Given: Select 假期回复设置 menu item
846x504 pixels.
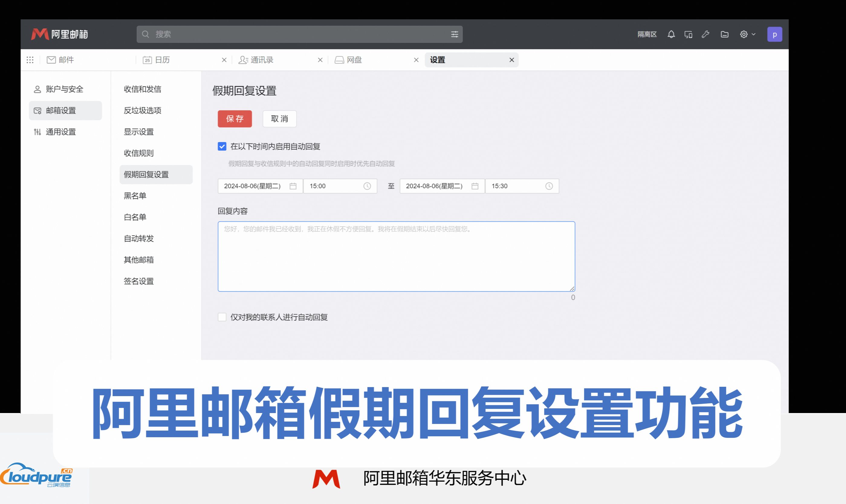Looking at the screenshot, I should (x=156, y=175).
